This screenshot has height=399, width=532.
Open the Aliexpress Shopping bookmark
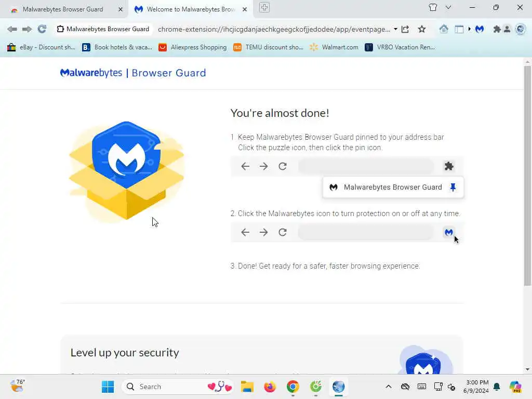(x=193, y=47)
